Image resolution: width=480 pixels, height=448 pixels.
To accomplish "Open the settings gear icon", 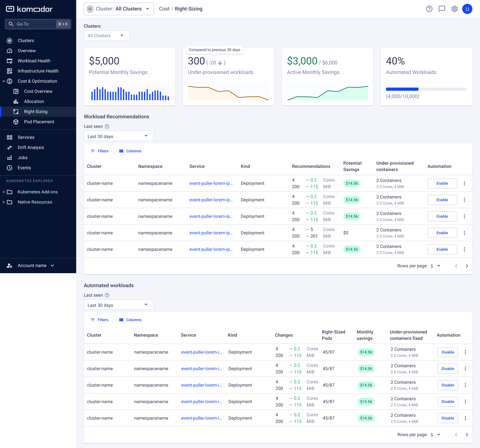I will (x=454, y=9).
